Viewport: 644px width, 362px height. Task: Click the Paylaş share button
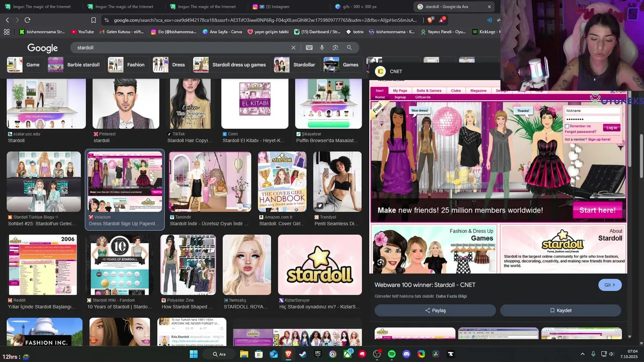pos(435,311)
